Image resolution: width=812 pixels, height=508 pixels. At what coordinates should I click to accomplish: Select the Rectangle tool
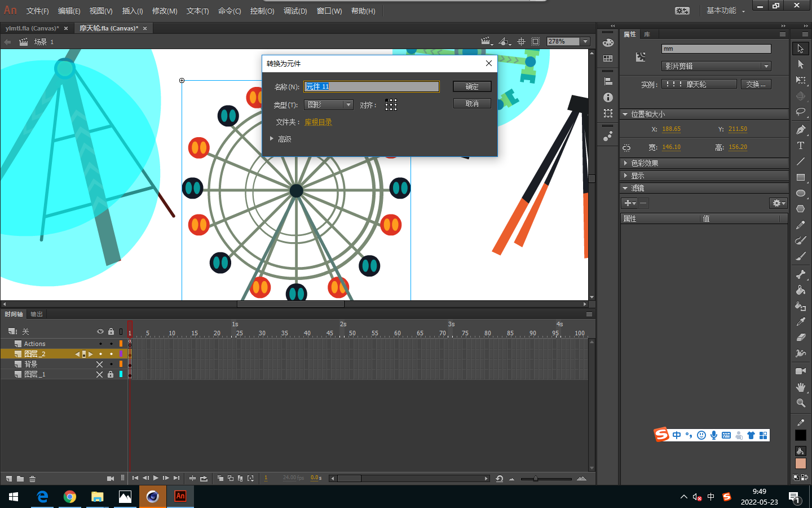coord(800,177)
